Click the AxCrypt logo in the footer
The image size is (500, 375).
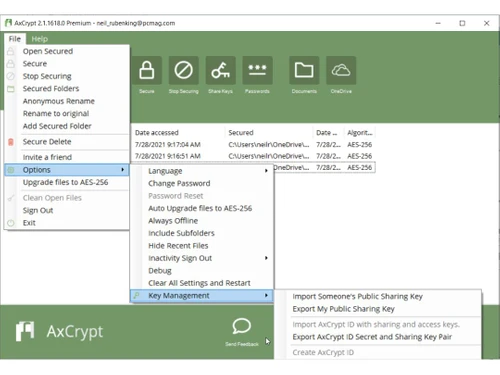59,331
